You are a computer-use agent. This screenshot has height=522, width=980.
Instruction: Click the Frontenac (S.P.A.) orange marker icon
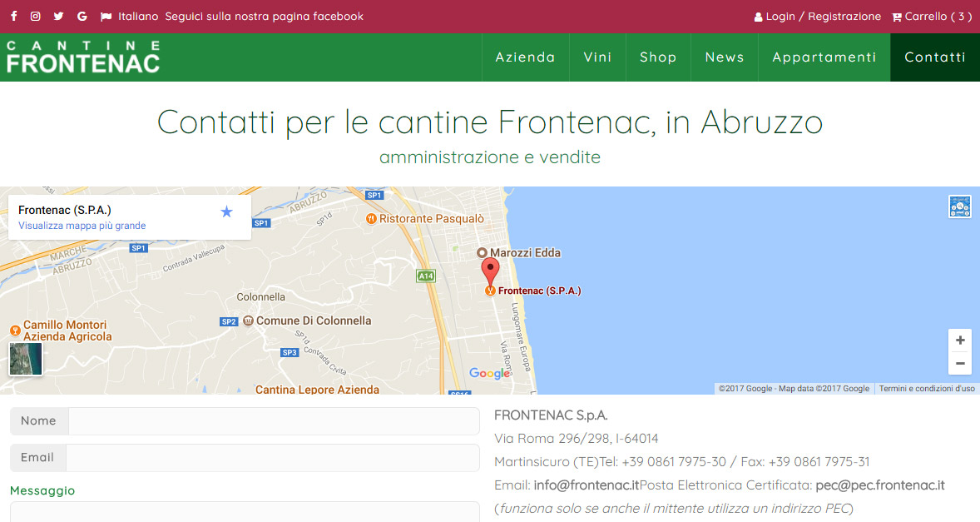pos(491,291)
